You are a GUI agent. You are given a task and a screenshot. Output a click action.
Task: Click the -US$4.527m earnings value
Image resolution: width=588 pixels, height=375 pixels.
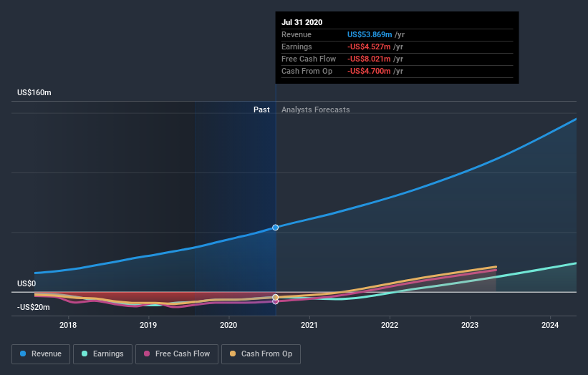point(369,47)
